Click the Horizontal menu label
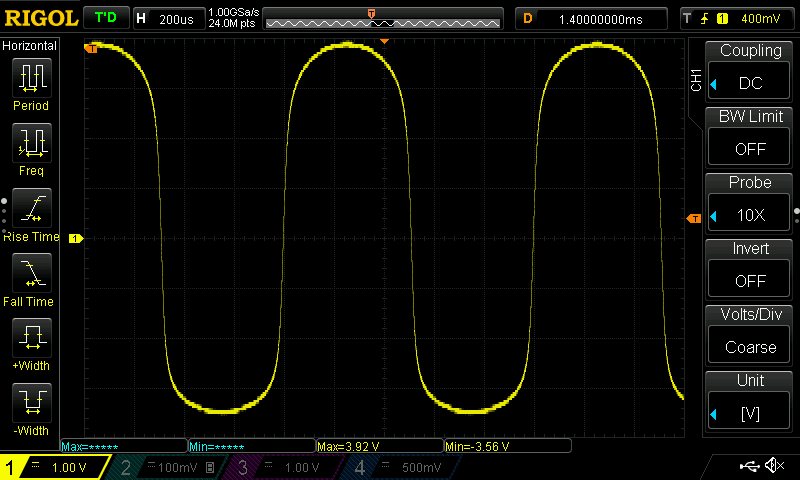Viewport: 800px width, 480px height. 30,46
